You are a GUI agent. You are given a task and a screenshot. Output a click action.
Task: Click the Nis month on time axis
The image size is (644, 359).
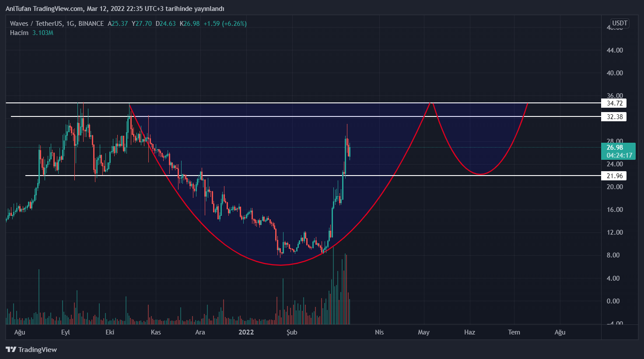379,332
